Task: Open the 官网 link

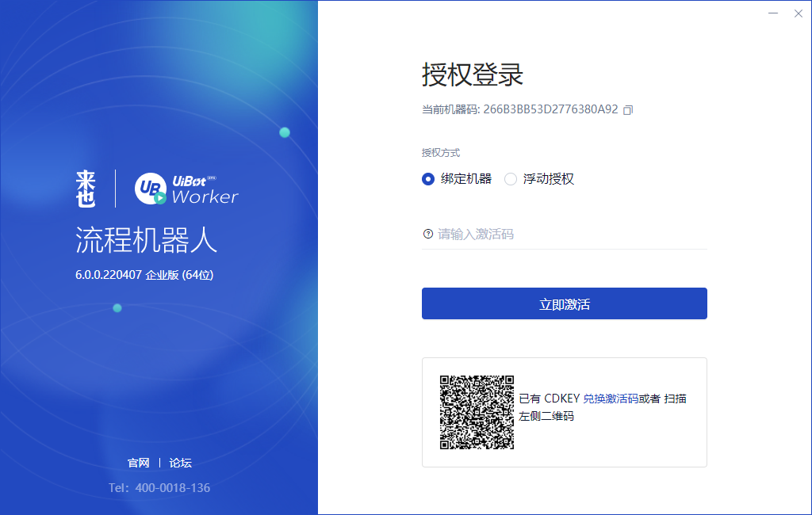Action: pos(138,463)
